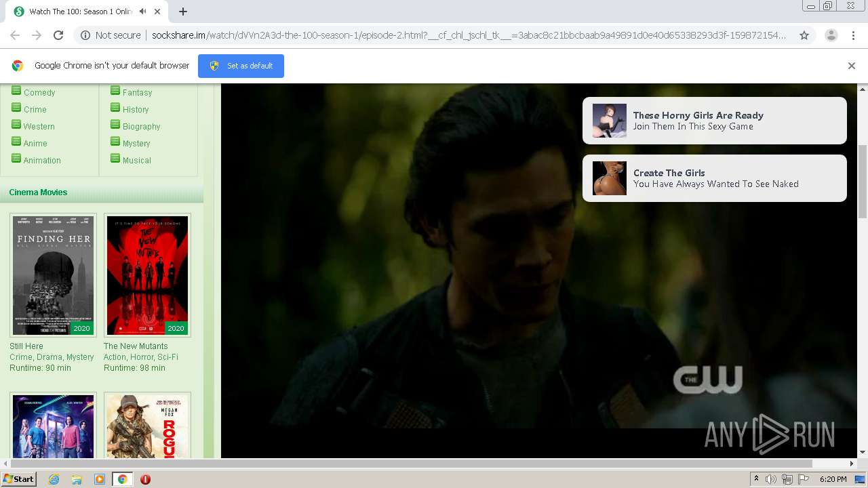Dismiss the default browser notification bar
Image resolution: width=868 pixels, height=488 pixels.
(852, 66)
